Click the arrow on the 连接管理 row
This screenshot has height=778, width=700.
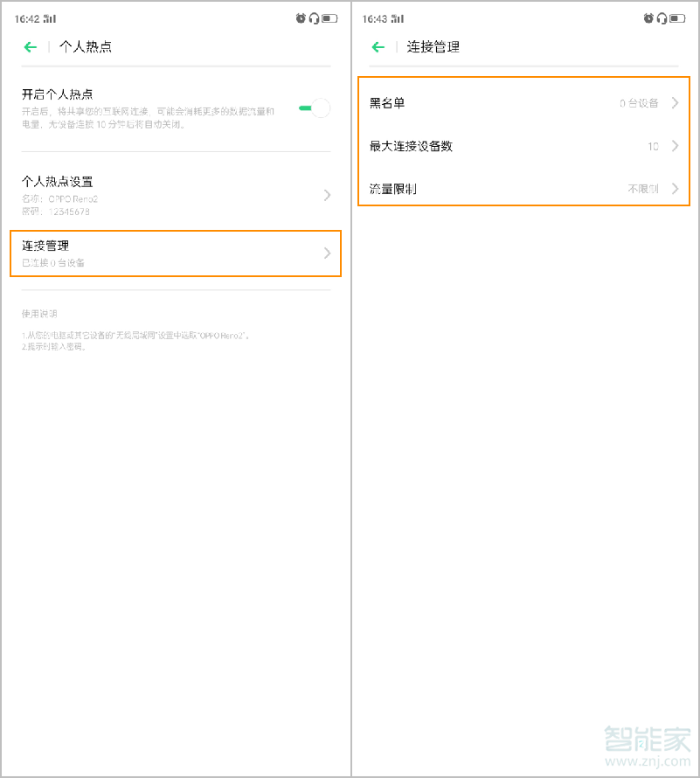(x=326, y=254)
